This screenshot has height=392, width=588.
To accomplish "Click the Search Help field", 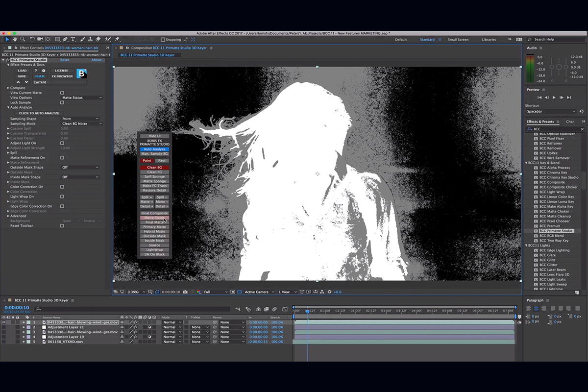I will [556, 40].
